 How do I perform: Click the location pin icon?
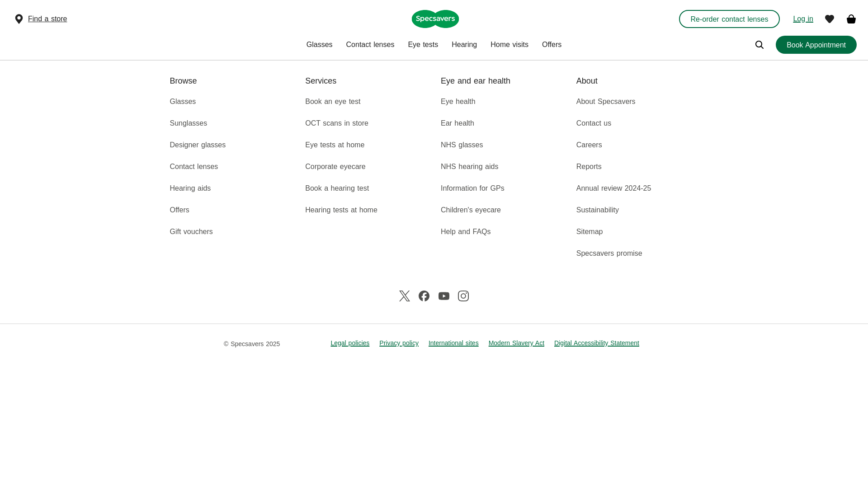tap(19, 19)
